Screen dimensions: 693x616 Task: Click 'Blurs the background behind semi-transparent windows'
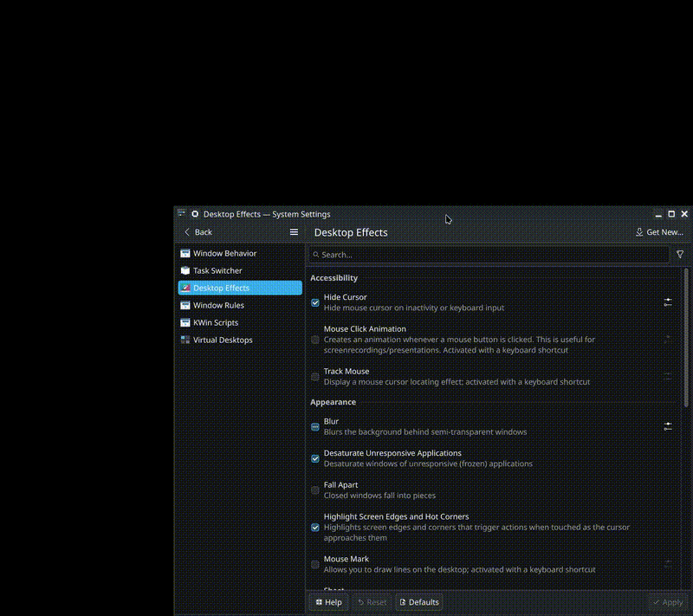click(x=425, y=431)
